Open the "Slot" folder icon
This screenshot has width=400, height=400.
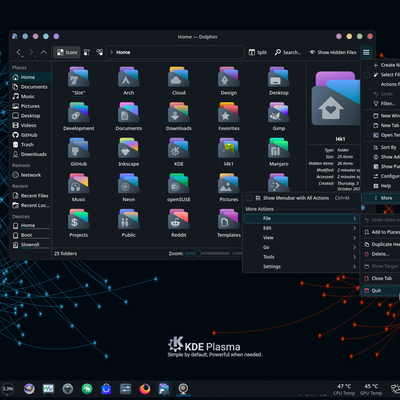pyautogui.click(x=79, y=77)
